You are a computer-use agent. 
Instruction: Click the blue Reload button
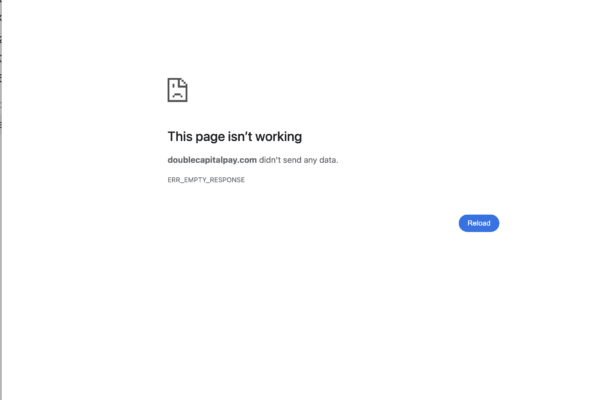(x=479, y=223)
